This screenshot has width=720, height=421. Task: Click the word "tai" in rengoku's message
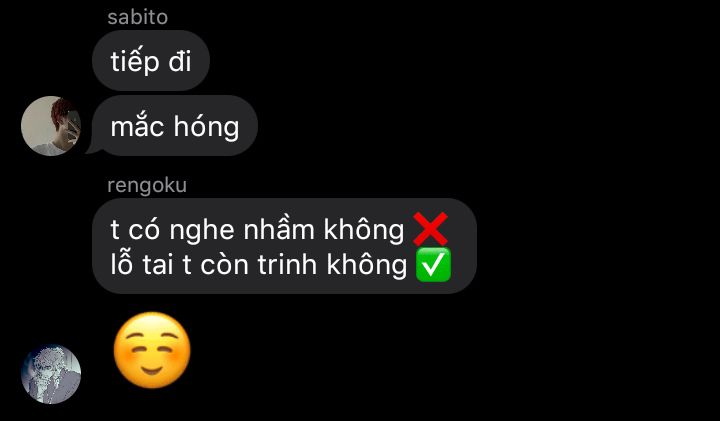click(x=159, y=265)
